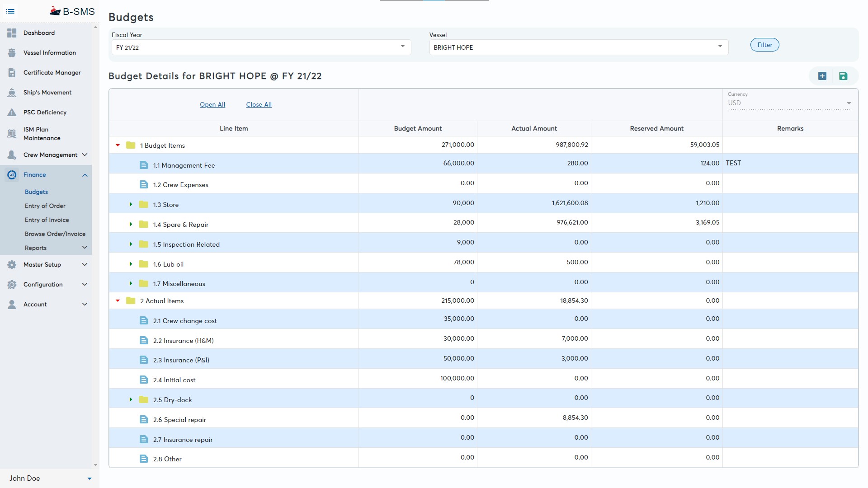Go to Browse Order/Invoice
Screen dimensions: 868x488
(55, 234)
